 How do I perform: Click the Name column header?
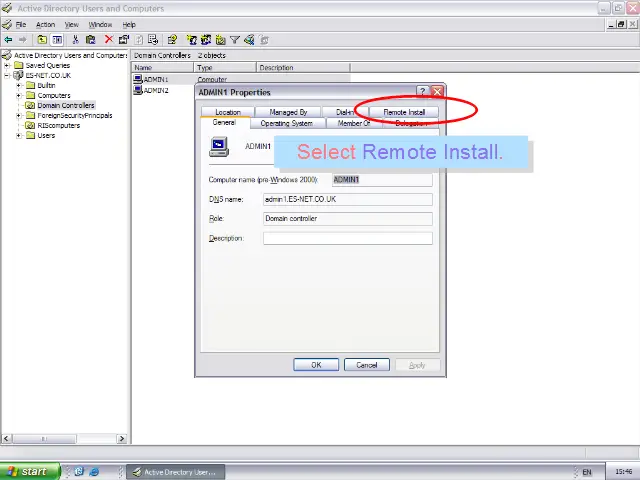(162, 68)
